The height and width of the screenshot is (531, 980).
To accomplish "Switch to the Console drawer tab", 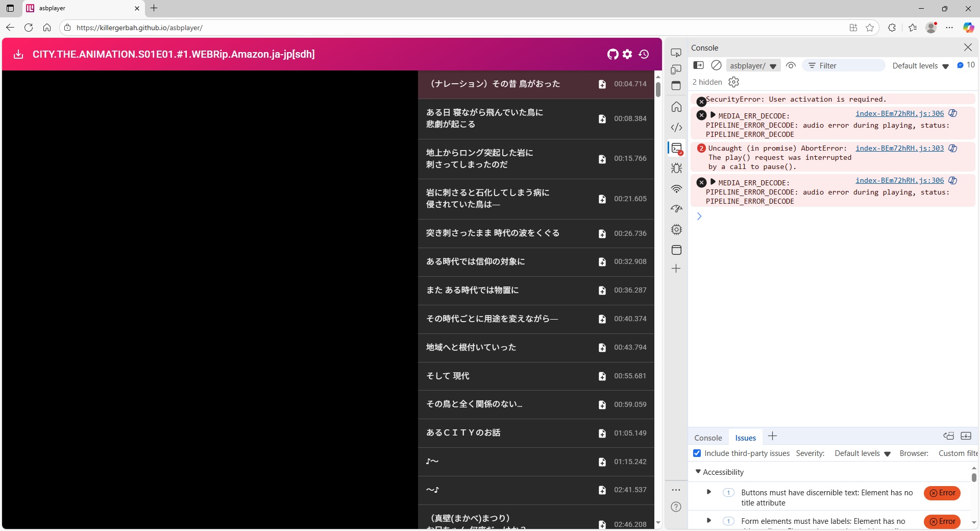I will click(708, 438).
